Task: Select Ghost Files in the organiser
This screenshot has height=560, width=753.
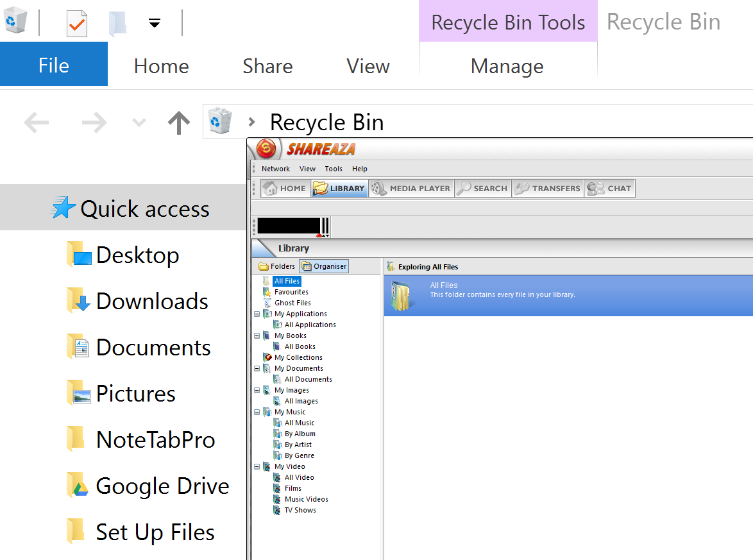Action: click(x=292, y=303)
